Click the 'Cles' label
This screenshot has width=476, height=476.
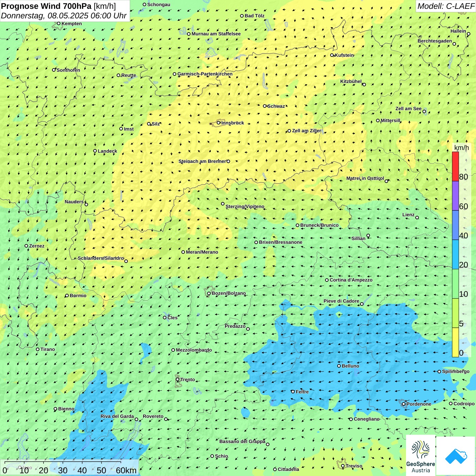click(172, 318)
